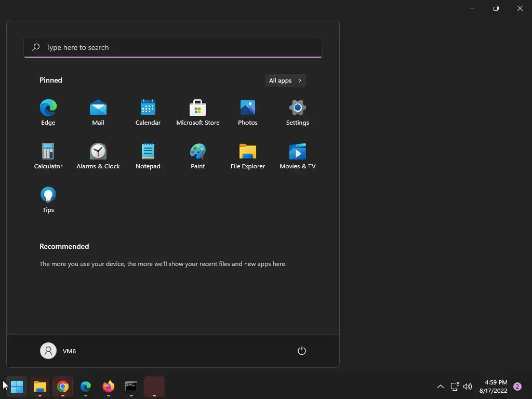Close the window

pos(520,8)
